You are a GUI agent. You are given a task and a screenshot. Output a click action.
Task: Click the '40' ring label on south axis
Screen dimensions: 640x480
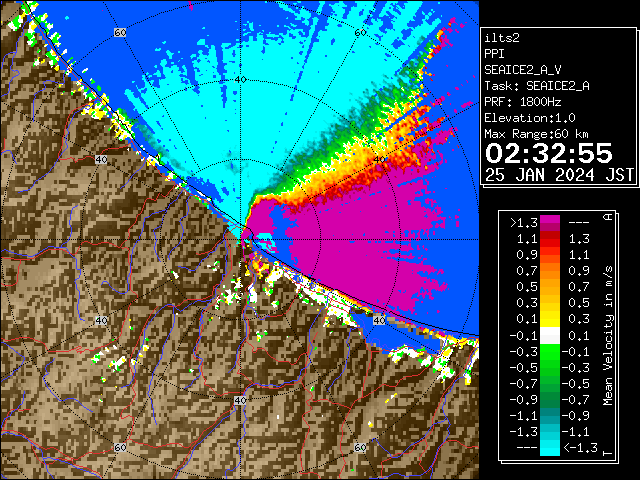(x=240, y=400)
